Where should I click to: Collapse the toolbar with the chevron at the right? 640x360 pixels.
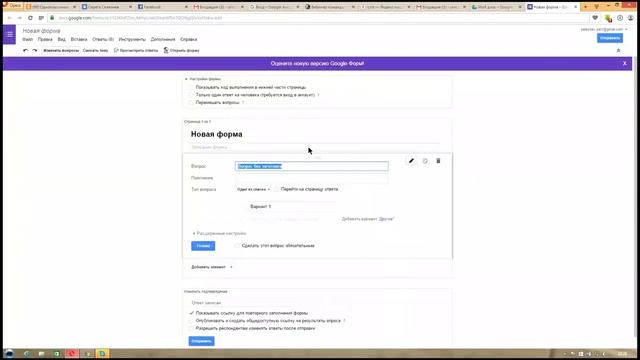click(x=618, y=50)
